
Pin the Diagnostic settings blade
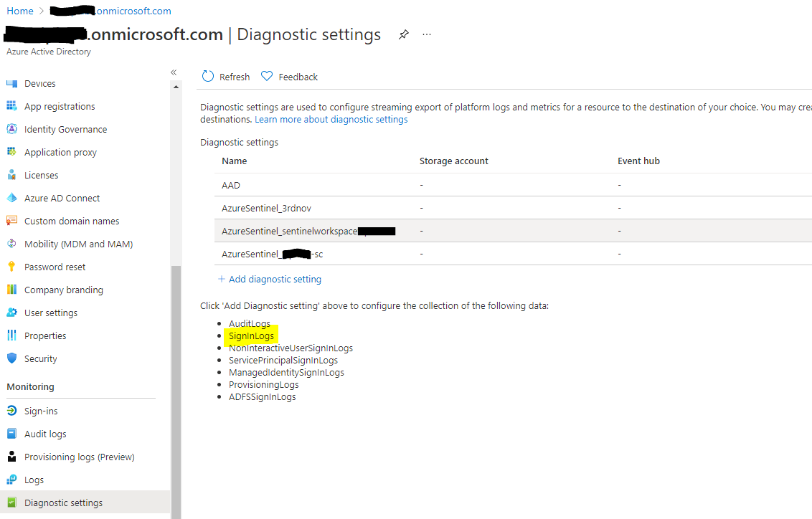[x=403, y=34]
